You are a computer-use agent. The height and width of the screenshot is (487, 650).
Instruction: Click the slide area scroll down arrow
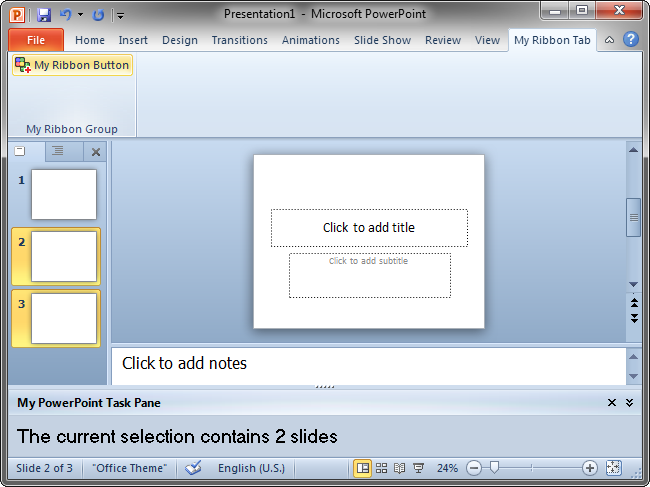tap(633, 285)
